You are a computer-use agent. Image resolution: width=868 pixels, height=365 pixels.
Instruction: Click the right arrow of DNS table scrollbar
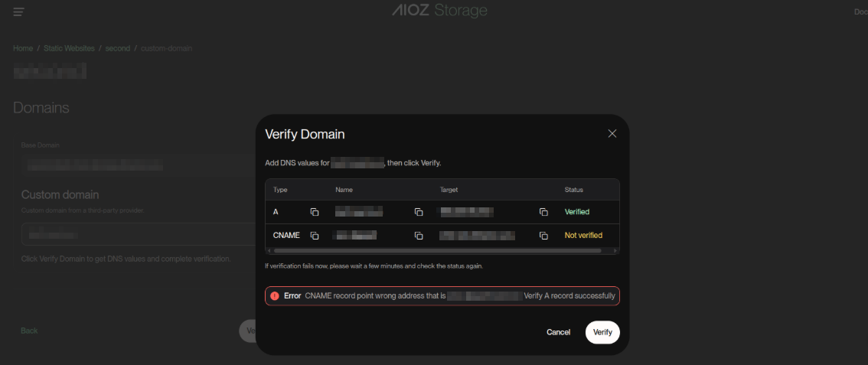point(616,250)
